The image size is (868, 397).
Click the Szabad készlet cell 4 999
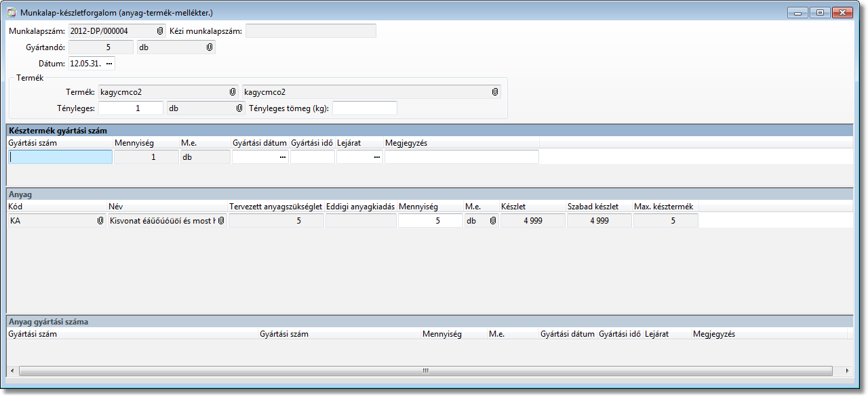tap(599, 220)
